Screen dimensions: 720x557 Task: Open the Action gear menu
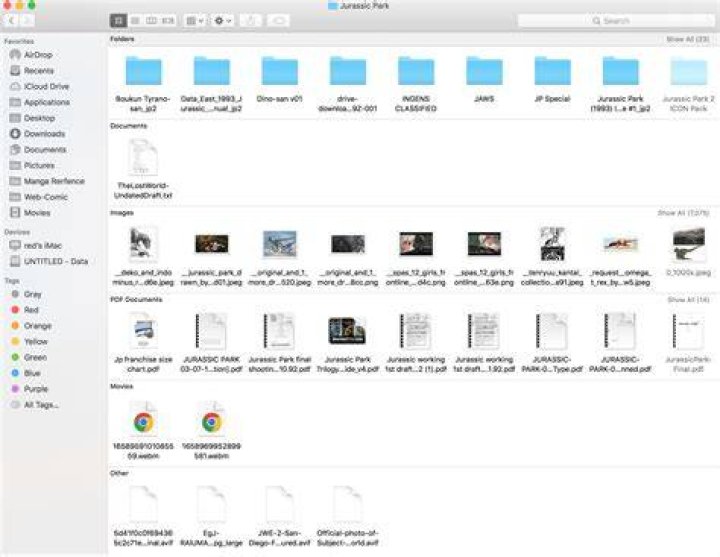(x=223, y=21)
